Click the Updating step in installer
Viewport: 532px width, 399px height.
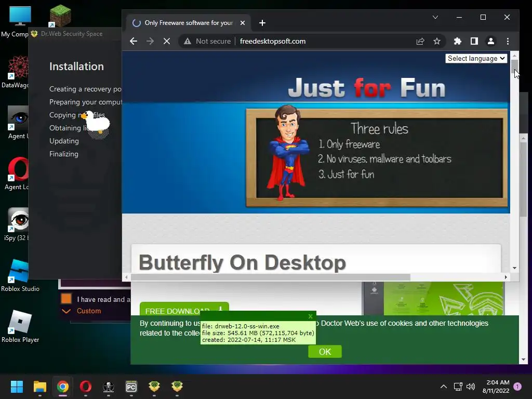tap(64, 141)
